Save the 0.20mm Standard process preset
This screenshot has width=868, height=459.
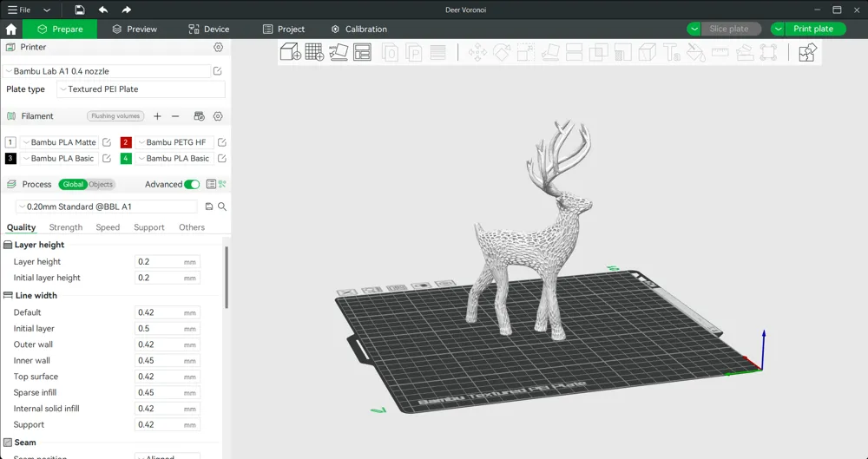point(209,207)
